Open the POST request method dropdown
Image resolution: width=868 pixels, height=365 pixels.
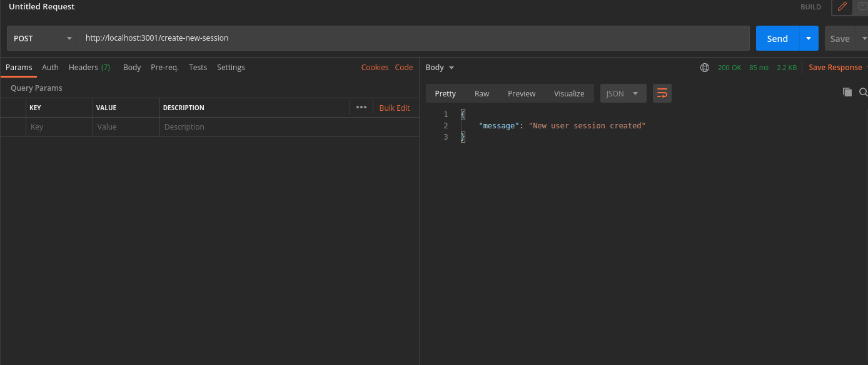[x=41, y=38]
